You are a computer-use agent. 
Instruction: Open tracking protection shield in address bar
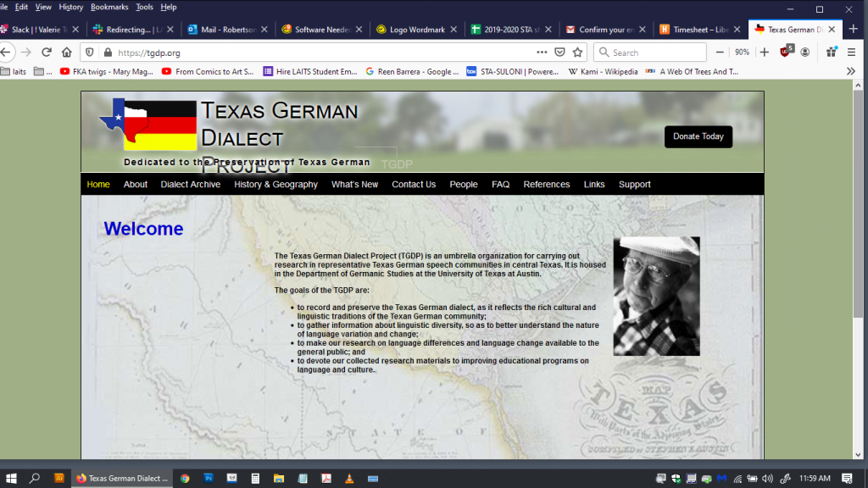click(90, 53)
